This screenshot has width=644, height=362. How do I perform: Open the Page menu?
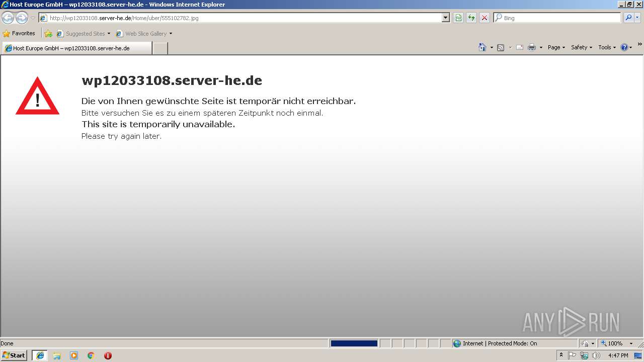(556, 47)
